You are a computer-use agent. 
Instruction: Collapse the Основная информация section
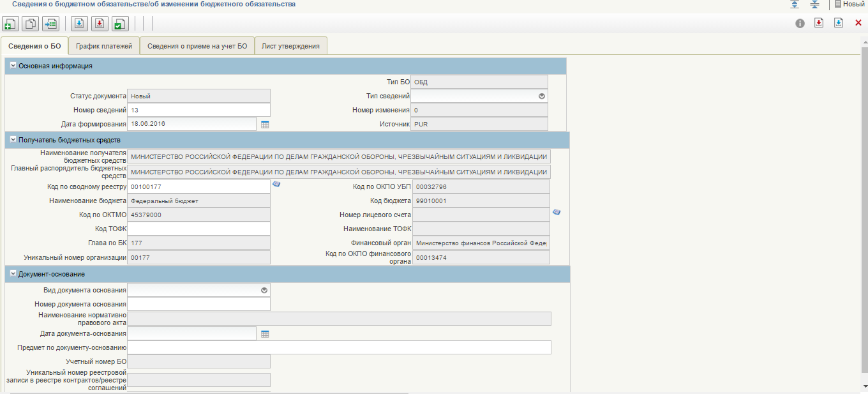point(13,65)
